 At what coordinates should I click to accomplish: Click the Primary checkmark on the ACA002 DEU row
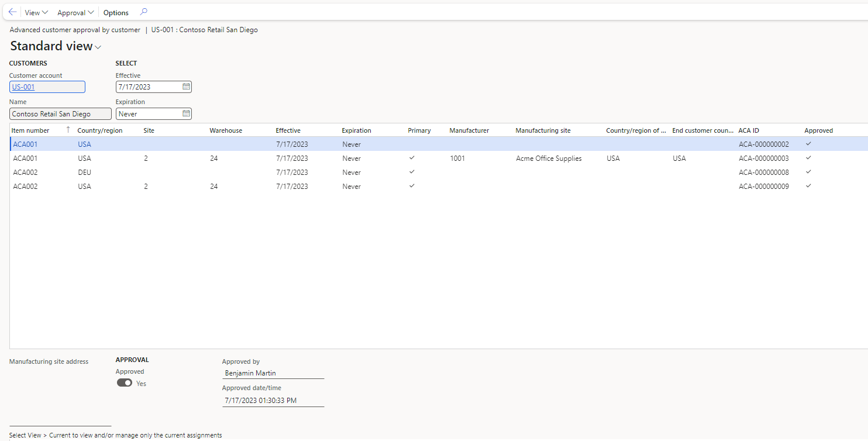[x=412, y=172]
